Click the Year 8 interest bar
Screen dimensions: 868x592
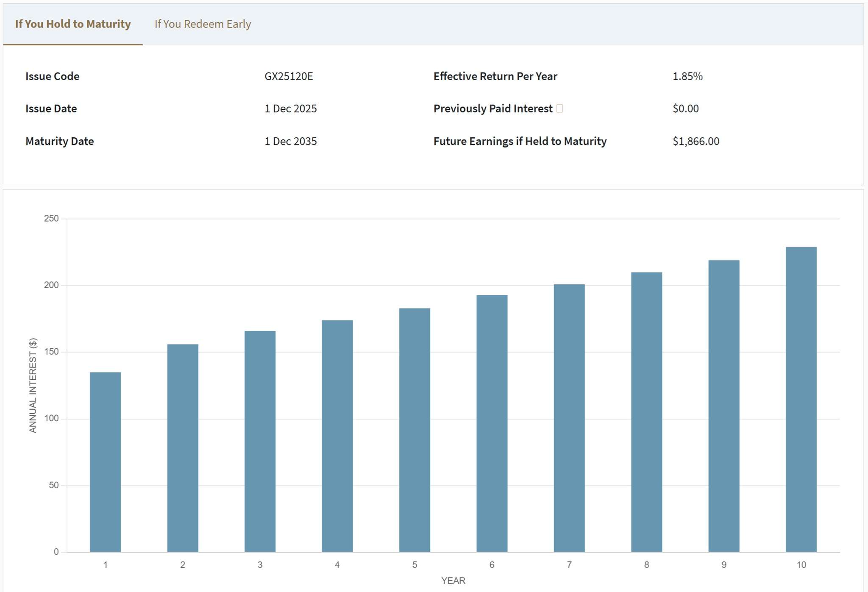click(646, 412)
